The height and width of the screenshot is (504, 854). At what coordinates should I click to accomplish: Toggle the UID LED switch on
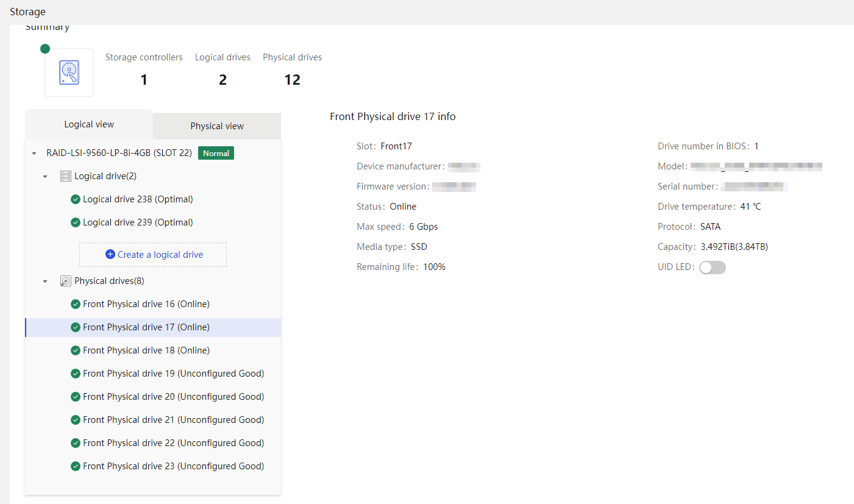click(713, 268)
